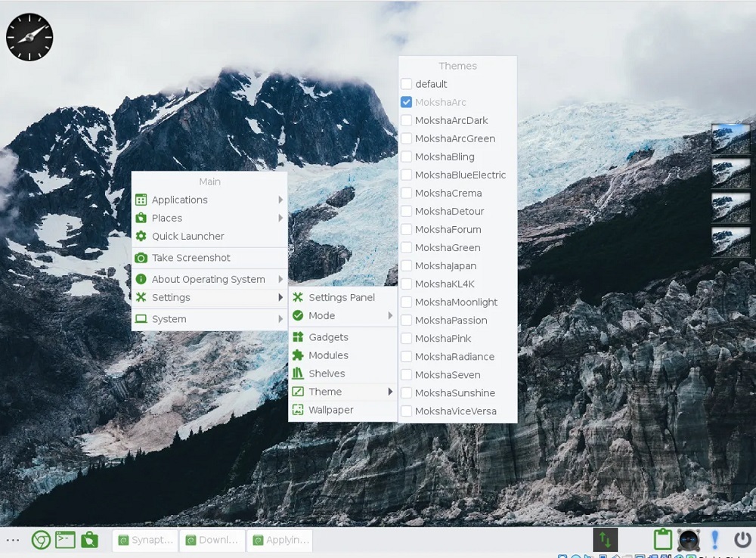Switch to the Downloads taskbar window button

[212, 540]
